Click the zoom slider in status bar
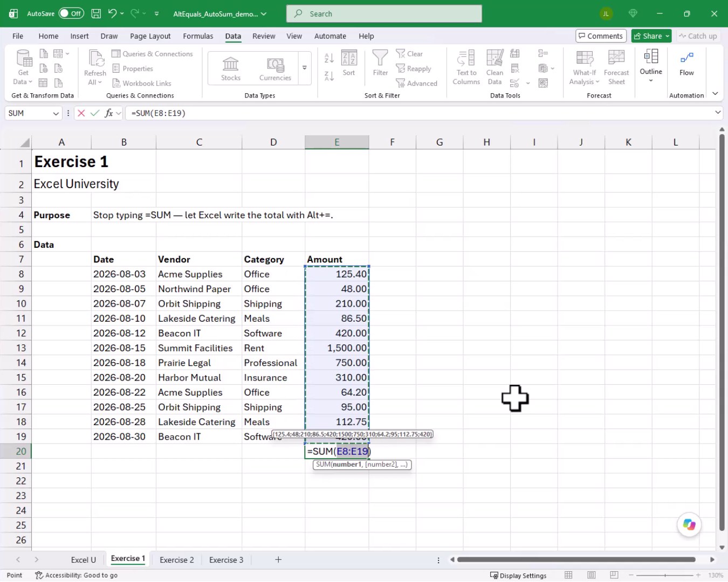This screenshot has width=728, height=582. click(x=665, y=575)
